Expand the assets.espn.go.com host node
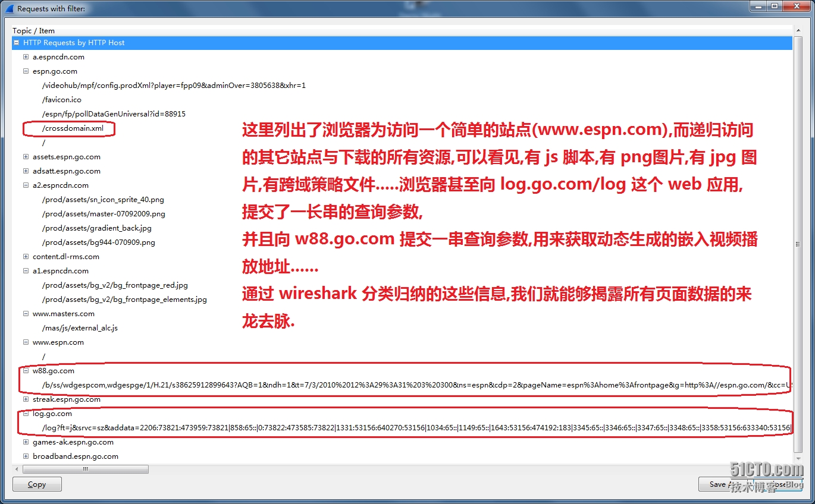Screen dimensions: 815x504 pos(26,157)
